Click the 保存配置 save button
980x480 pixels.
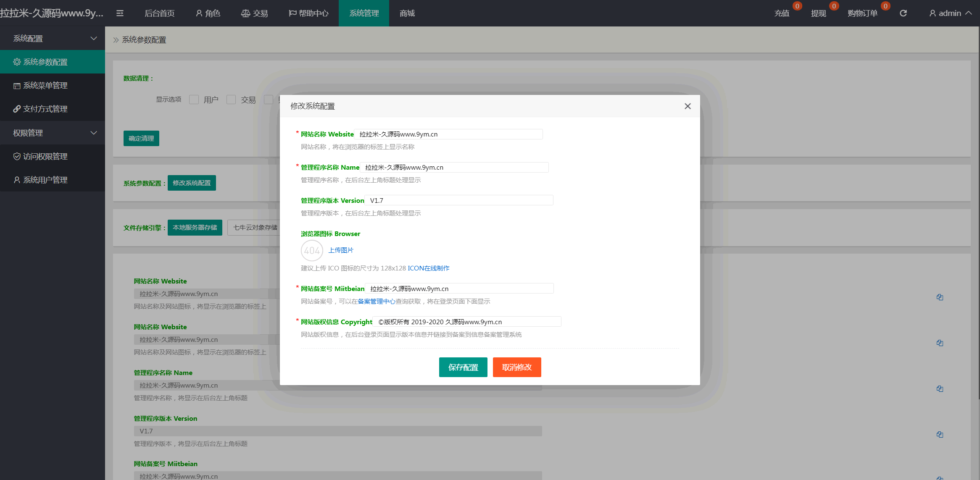coord(463,367)
